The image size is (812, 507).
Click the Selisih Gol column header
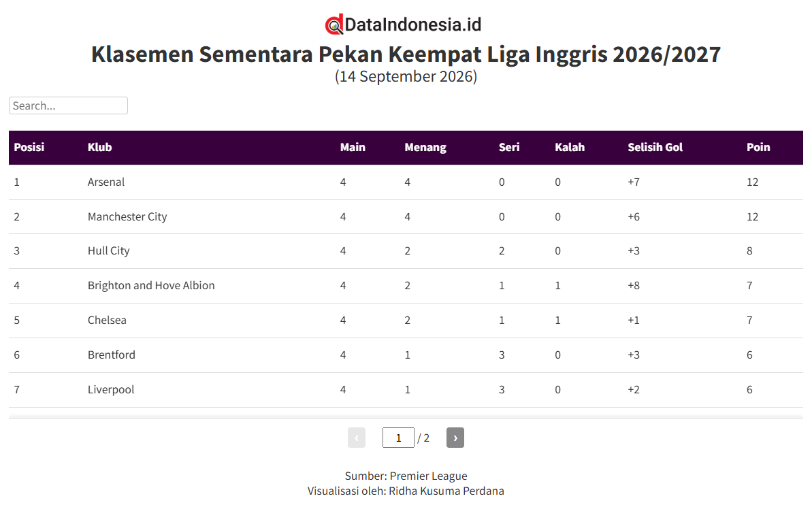pos(655,147)
